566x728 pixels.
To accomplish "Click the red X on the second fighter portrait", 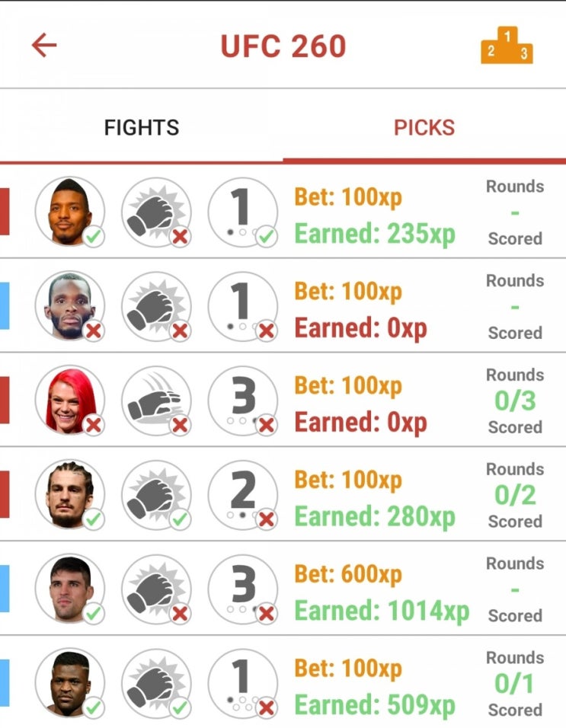I will click(x=94, y=331).
